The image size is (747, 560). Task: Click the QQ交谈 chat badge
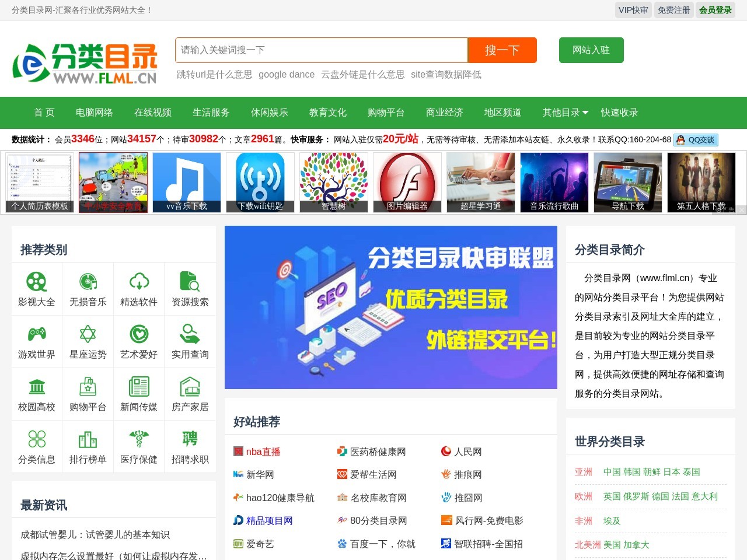pos(696,140)
